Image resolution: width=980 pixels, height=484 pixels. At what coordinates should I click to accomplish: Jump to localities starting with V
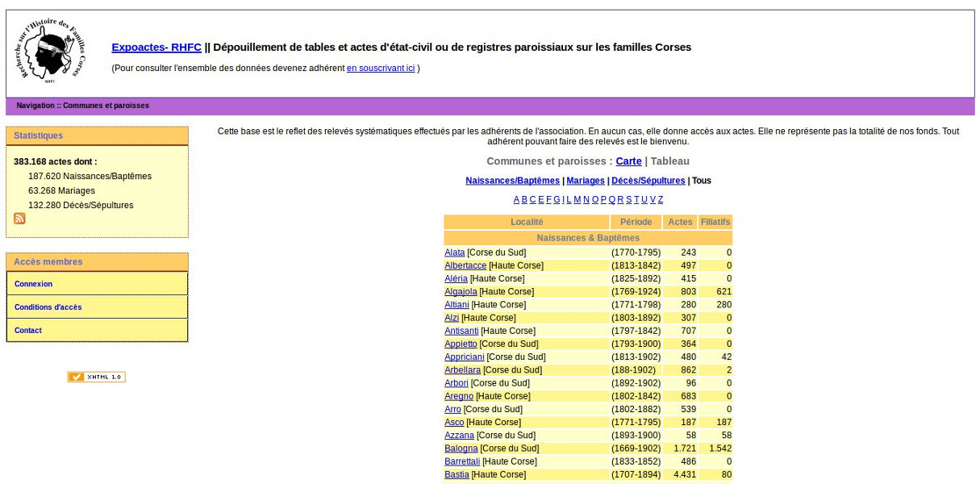[653, 199]
